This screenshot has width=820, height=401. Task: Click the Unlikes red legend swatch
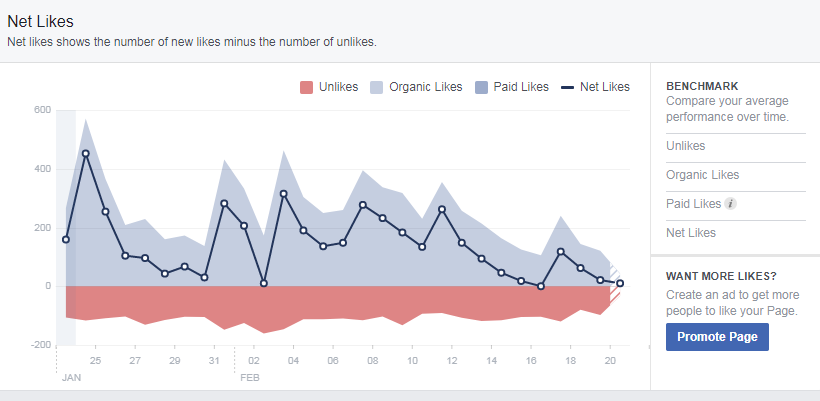tap(306, 87)
